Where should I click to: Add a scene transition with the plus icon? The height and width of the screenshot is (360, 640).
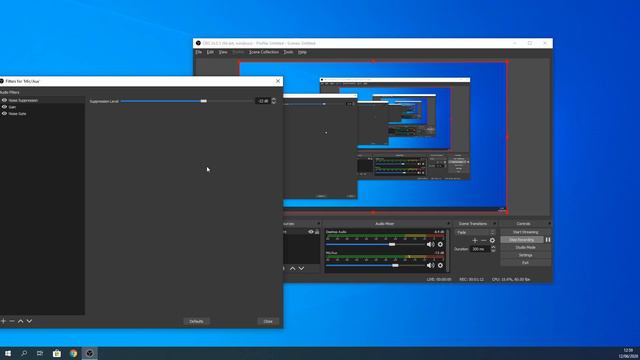click(475, 240)
